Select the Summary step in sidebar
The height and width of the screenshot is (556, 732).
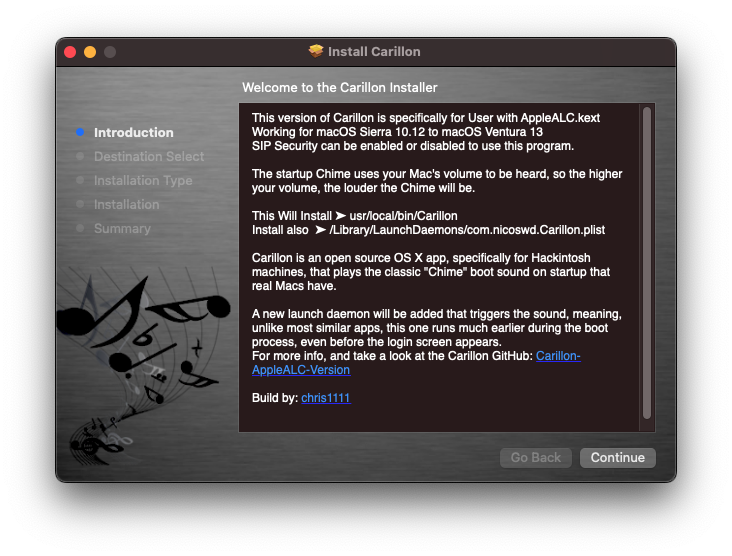point(122,228)
